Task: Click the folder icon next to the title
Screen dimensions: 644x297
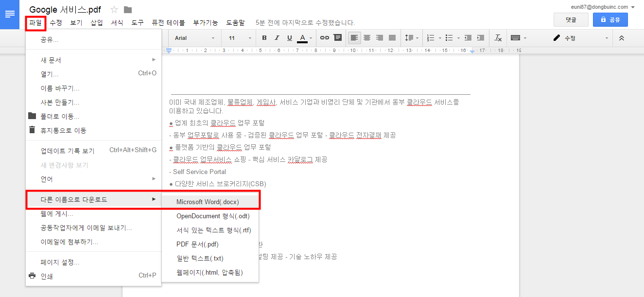Action: 128,10
